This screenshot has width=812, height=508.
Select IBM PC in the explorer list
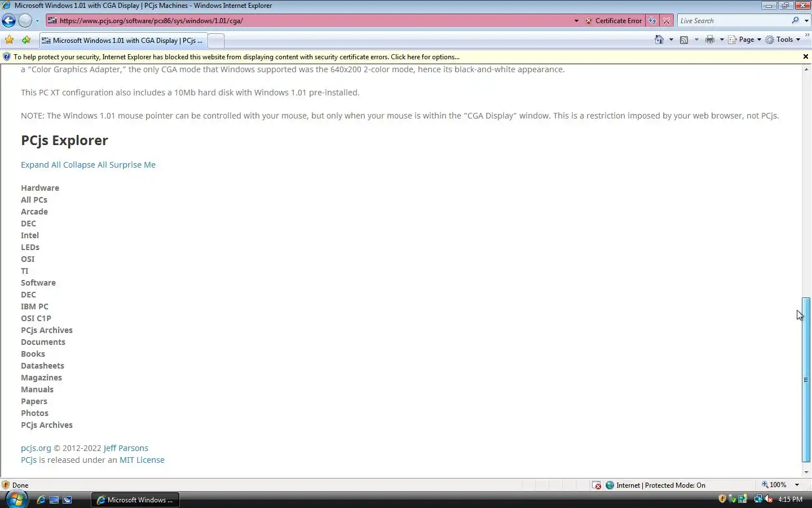(x=34, y=306)
